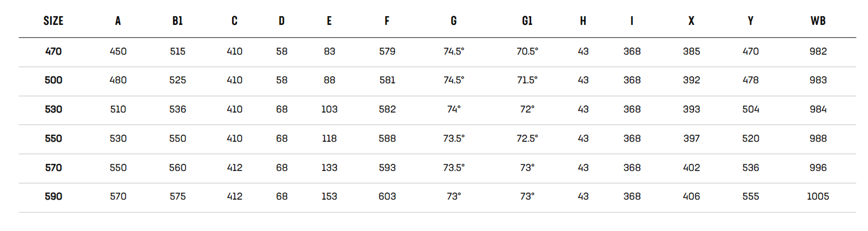868x231 pixels.
Task: Select size 570 row label
Action: [x=53, y=168]
